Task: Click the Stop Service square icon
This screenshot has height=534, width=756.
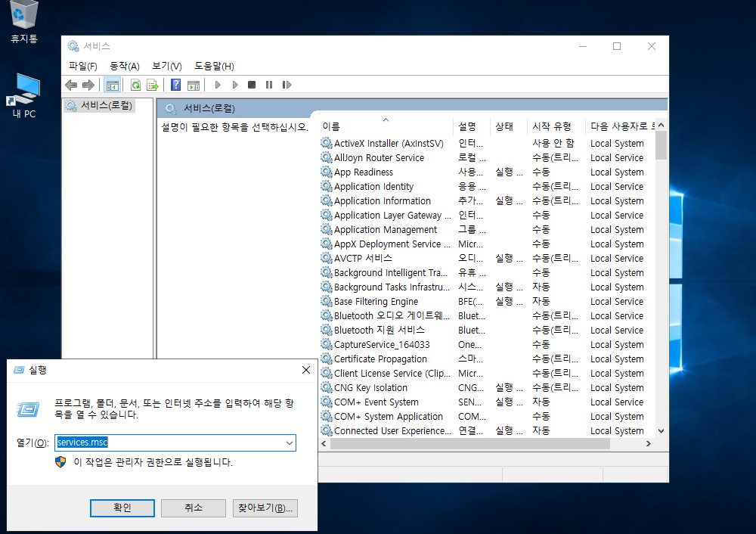Action: pos(252,85)
